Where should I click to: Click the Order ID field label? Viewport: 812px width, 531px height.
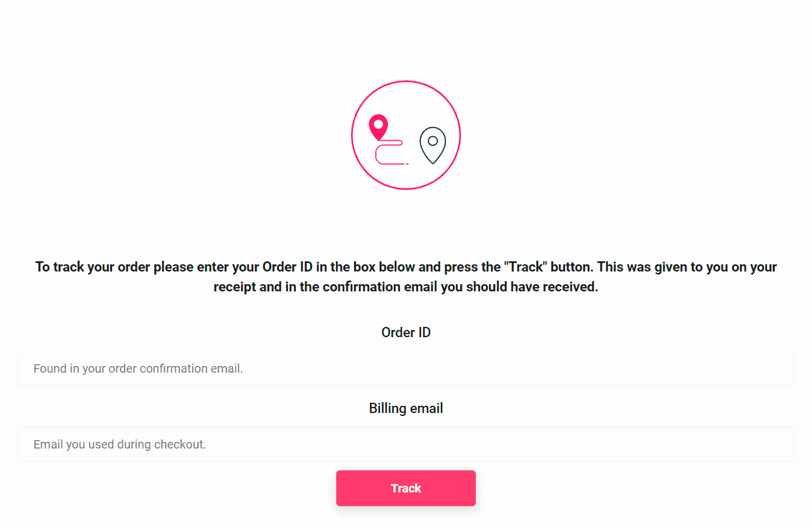(405, 332)
